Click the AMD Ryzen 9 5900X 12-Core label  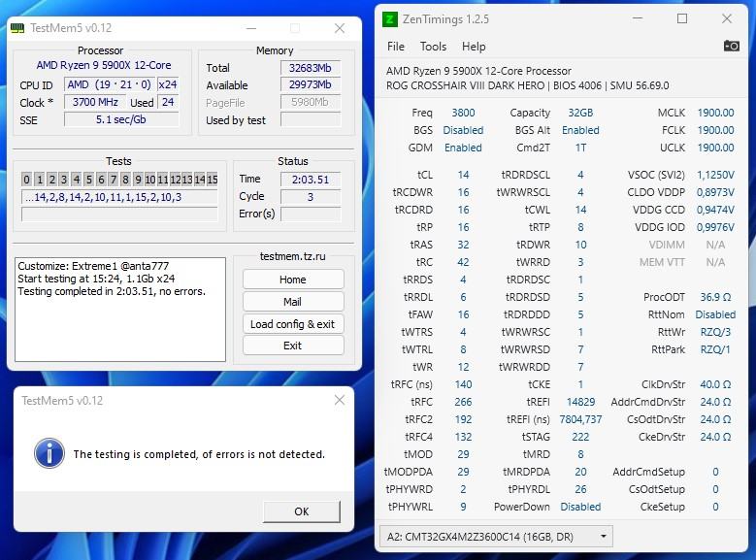pos(104,65)
